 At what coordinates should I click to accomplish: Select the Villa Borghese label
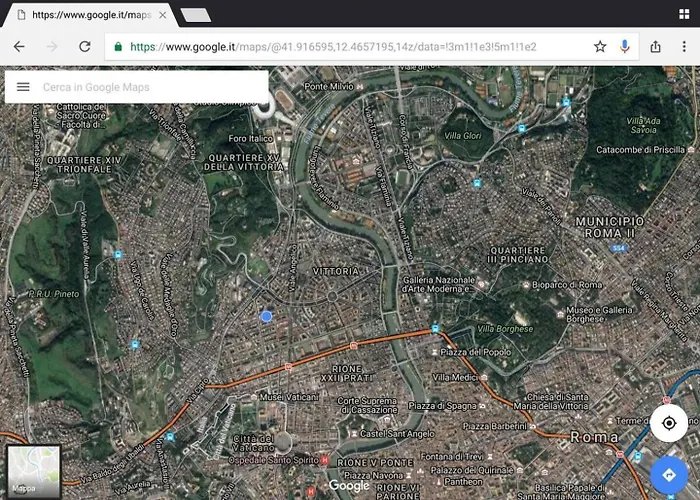(x=505, y=329)
